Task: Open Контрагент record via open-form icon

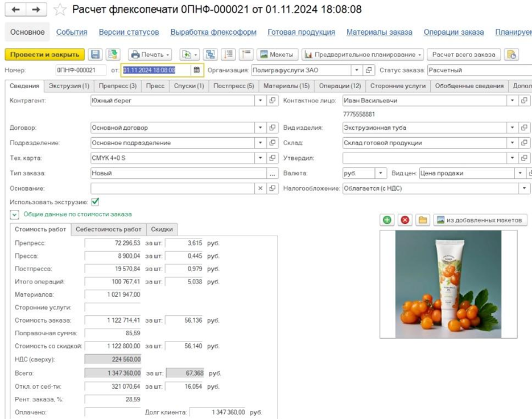Action: (273, 101)
